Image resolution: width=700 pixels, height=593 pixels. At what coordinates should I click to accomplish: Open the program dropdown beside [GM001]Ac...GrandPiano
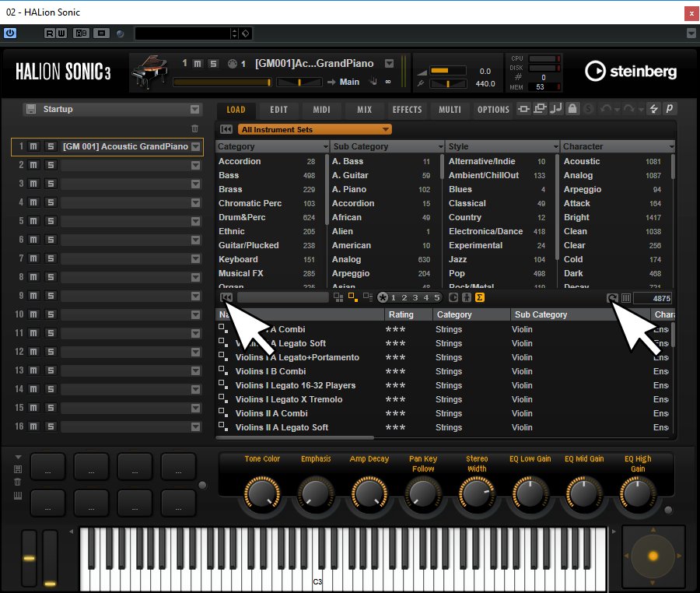pos(390,63)
